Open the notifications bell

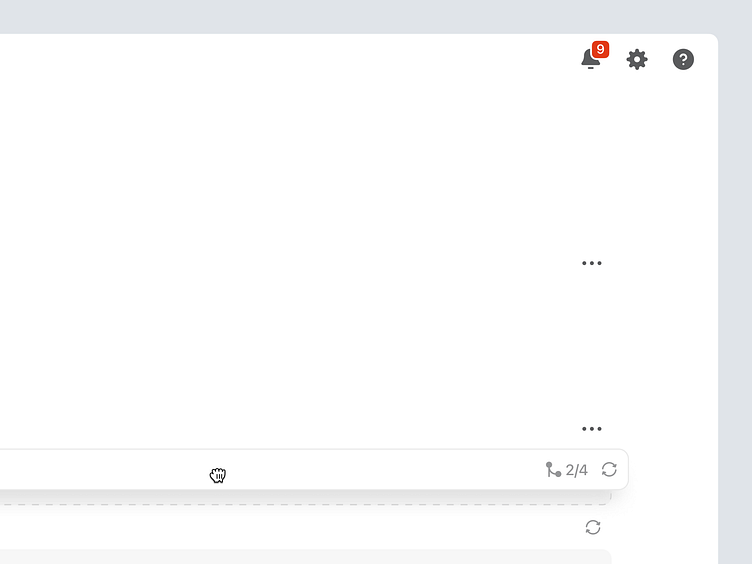pyautogui.click(x=590, y=60)
